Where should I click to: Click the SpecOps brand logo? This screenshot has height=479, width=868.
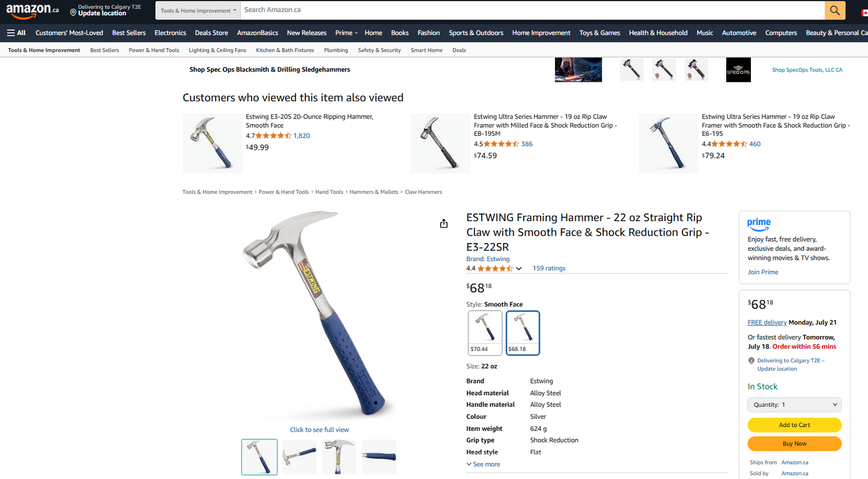point(738,70)
